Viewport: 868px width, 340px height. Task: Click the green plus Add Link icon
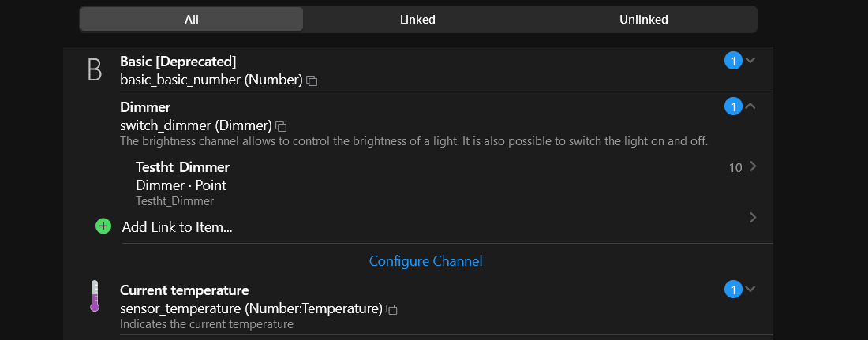(x=103, y=226)
